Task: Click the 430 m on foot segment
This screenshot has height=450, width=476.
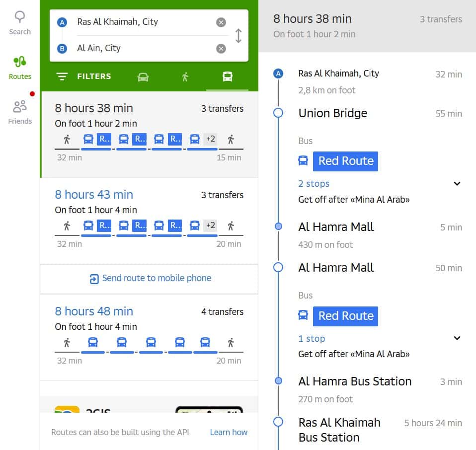Action: [x=325, y=244]
